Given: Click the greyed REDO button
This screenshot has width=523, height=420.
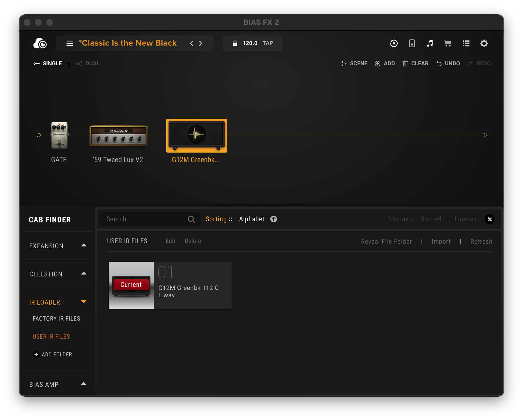Looking at the screenshot, I should coord(479,64).
